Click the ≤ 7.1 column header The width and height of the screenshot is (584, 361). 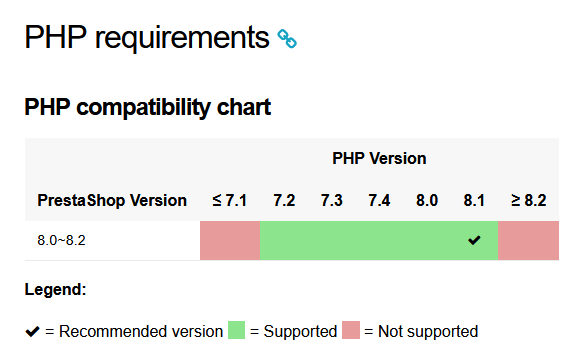tap(230, 200)
